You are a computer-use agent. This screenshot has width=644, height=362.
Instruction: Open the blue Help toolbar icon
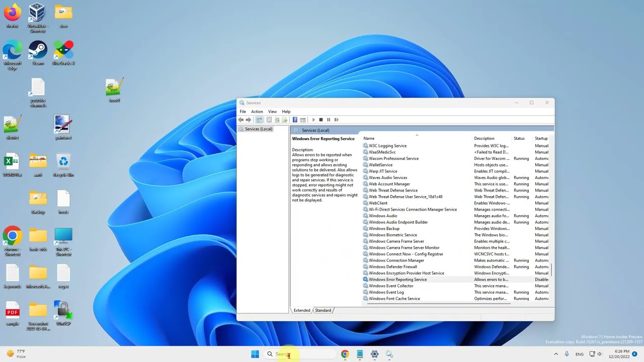[295, 120]
